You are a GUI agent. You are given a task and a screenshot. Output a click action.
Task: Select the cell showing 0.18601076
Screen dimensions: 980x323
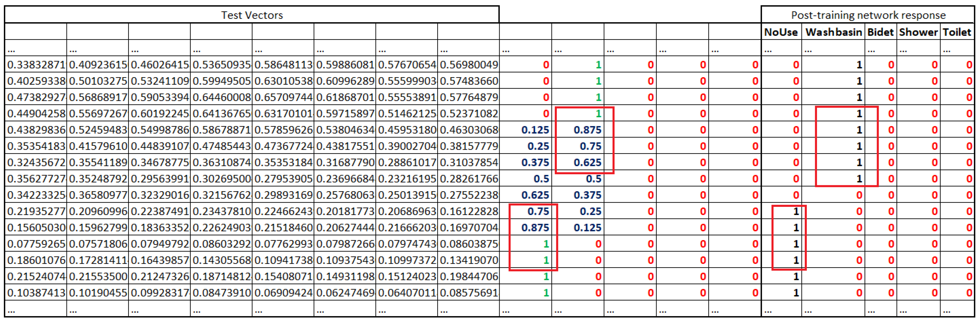click(36, 260)
